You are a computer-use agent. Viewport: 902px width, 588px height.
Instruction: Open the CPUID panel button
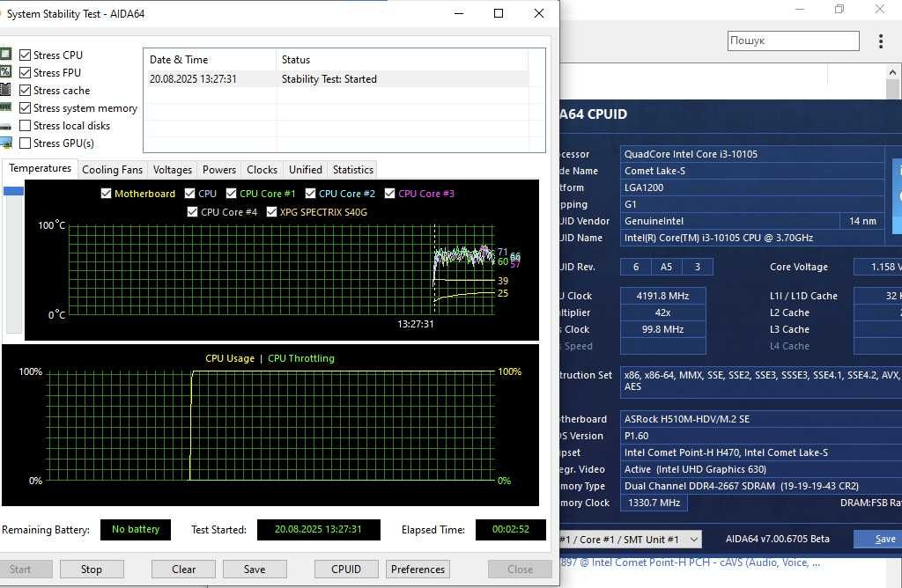(x=345, y=569)
